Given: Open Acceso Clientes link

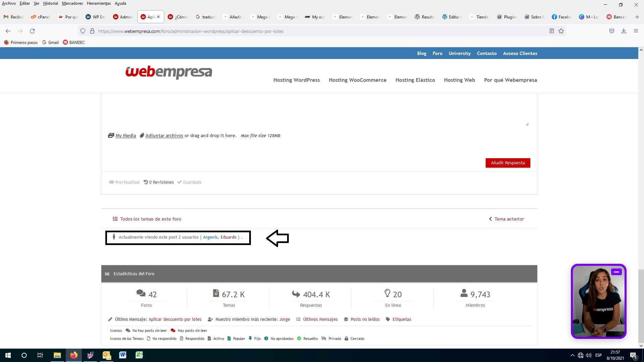Looking at the screenshot, I should pyautogui.click(x=520, y=53).
